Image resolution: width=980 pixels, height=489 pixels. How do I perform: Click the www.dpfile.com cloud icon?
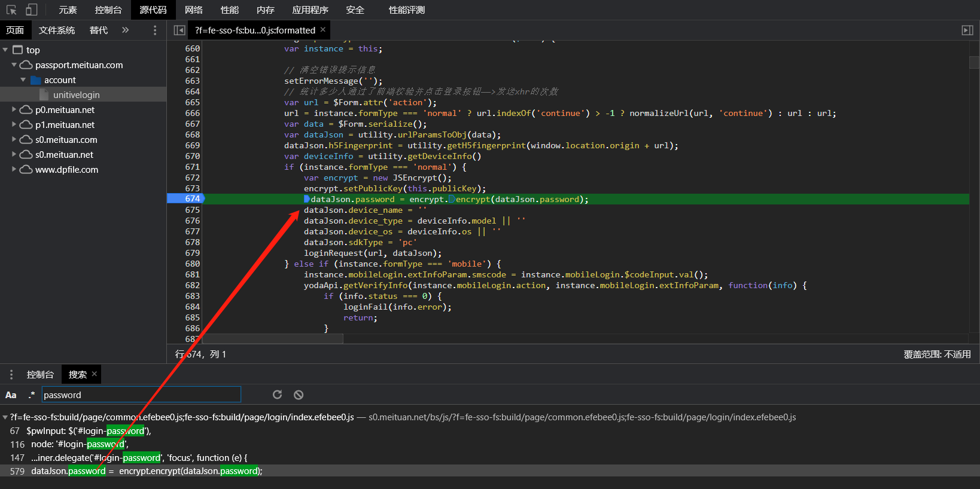[26, 169]
